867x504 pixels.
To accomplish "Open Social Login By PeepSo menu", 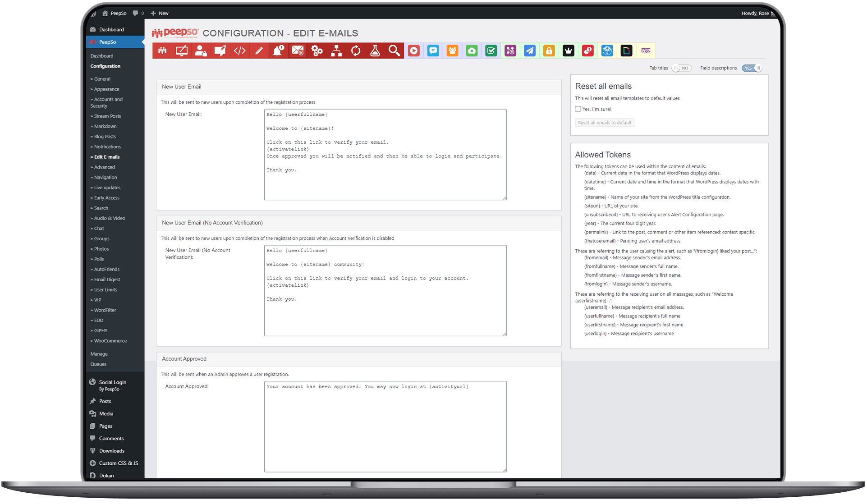I will coord(112,385).
